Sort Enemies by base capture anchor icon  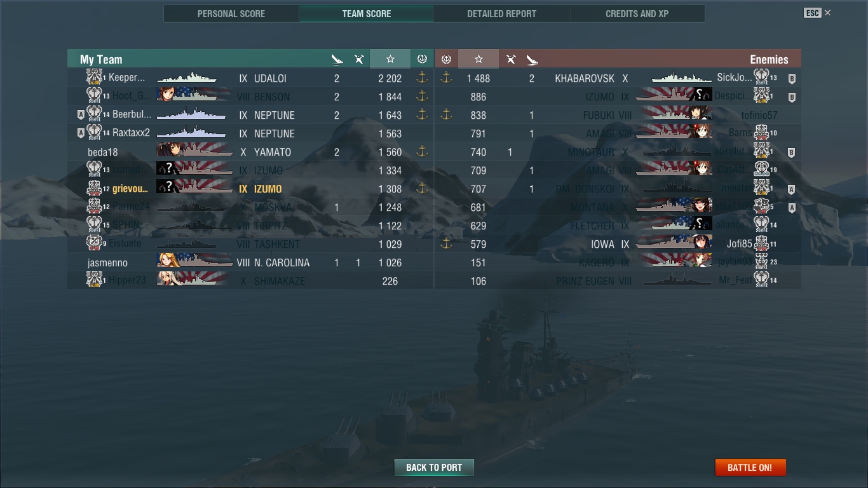coord(446,59)
